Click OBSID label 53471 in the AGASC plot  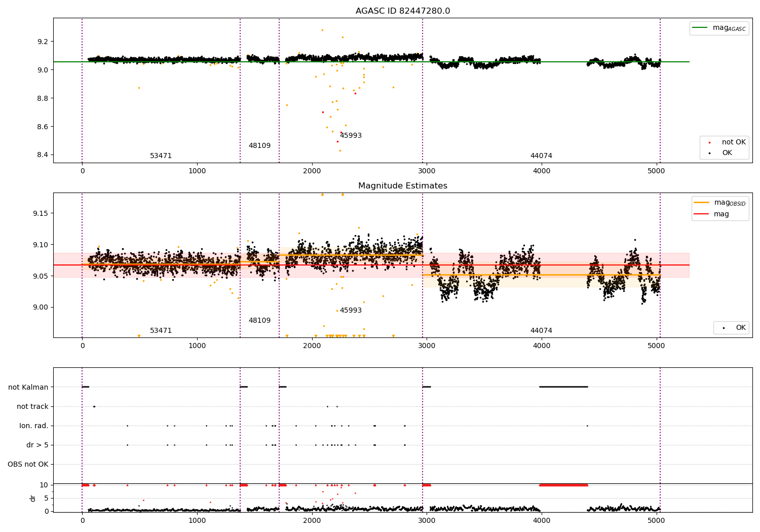point(161,156)
